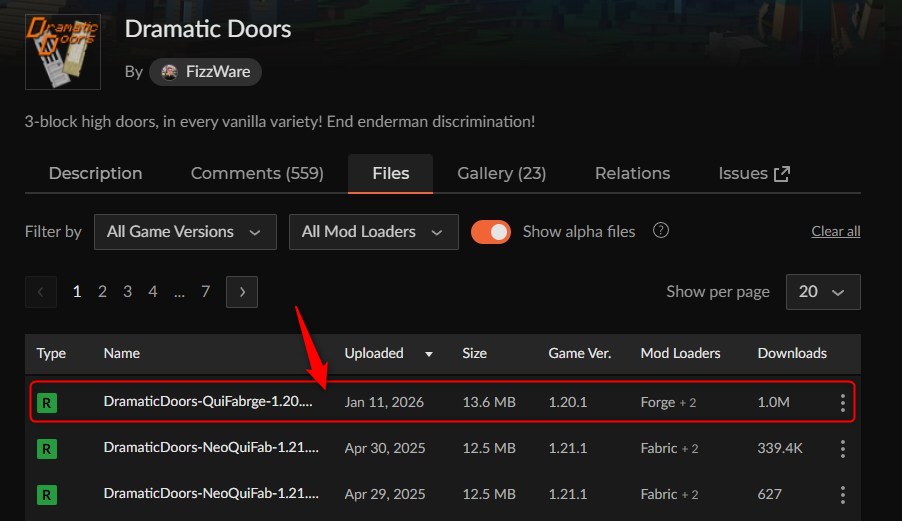
Task: Open the more options menu for the 627 downloads file
Action: point(843,495)
